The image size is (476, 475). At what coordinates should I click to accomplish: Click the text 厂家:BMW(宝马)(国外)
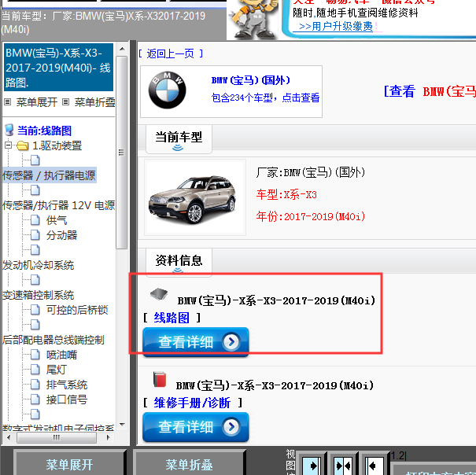tap(310, 172)
